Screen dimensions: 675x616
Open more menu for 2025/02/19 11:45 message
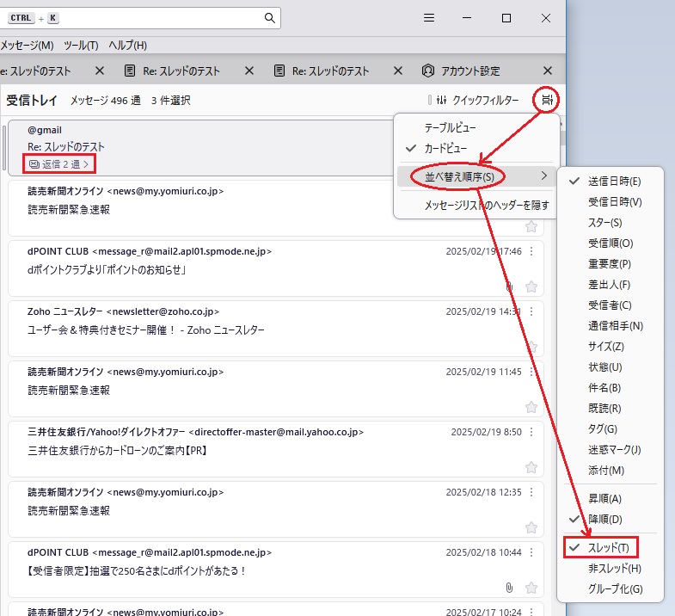point(531,372)
